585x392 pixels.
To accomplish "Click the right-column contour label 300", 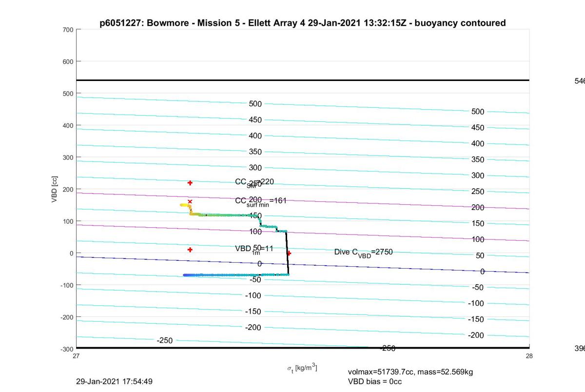I will tap(478, 176).
